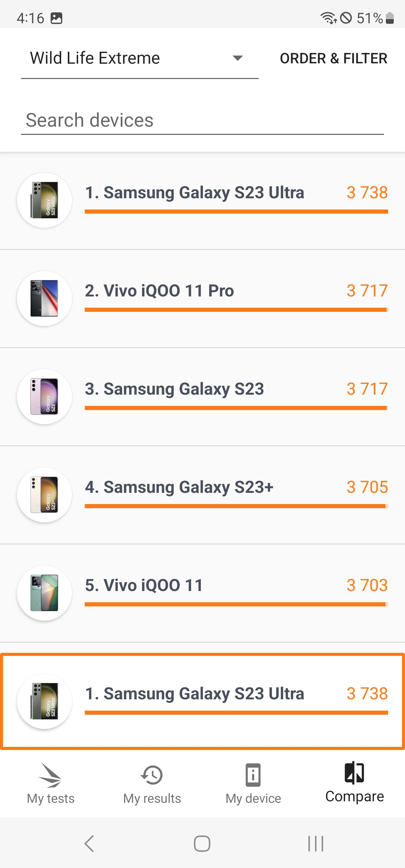Open the Wild Life Extreme benchmark selector
Screen dimensions: 405x868
point(140,58)
